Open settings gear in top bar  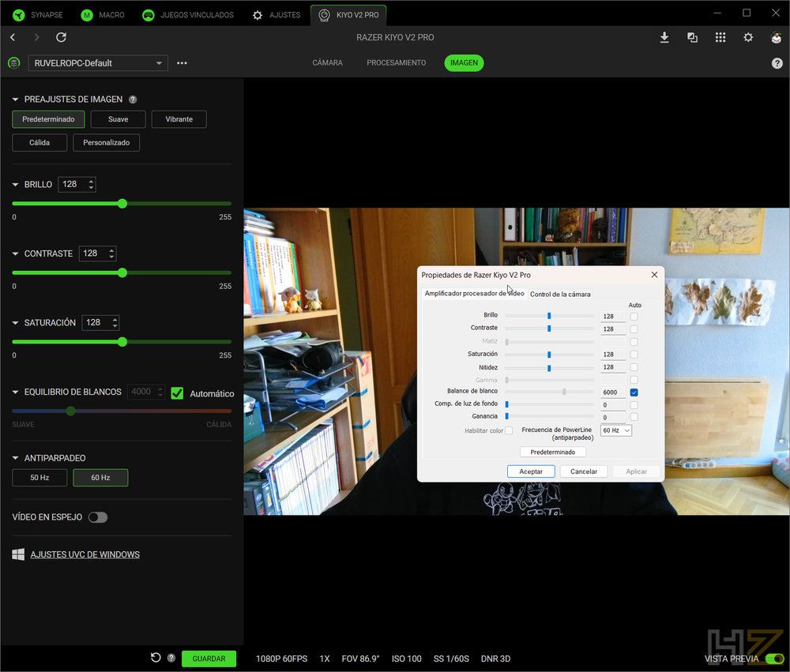point(748,37)
